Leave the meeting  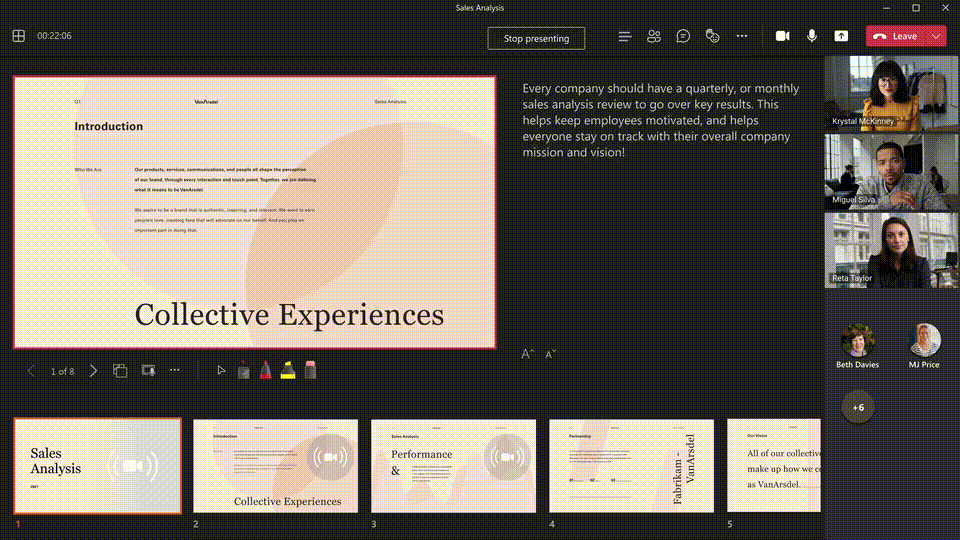(897, 36)
